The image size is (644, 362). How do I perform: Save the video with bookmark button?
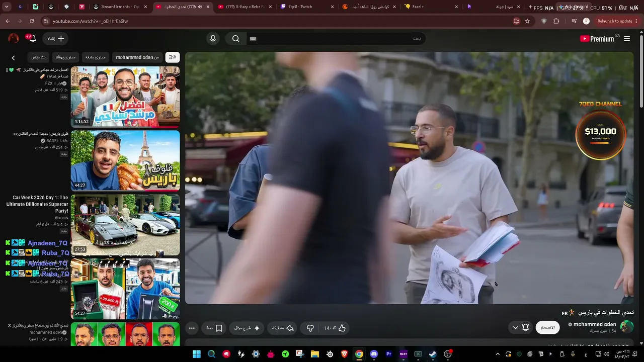pos(214,328)
